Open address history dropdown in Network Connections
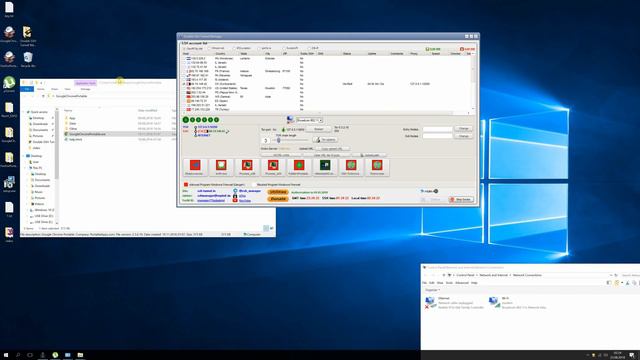This screenshot has height=360, width=640. pos(611,275)
